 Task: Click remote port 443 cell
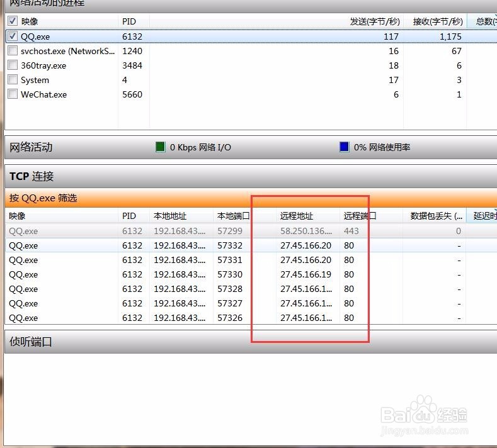pyautogui.click(x=351, y=231)
